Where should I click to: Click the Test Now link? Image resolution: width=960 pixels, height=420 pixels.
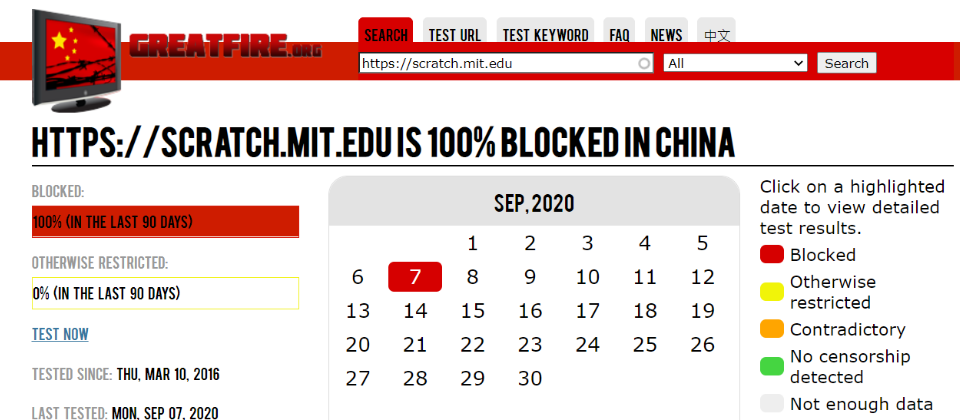point(60,334)
